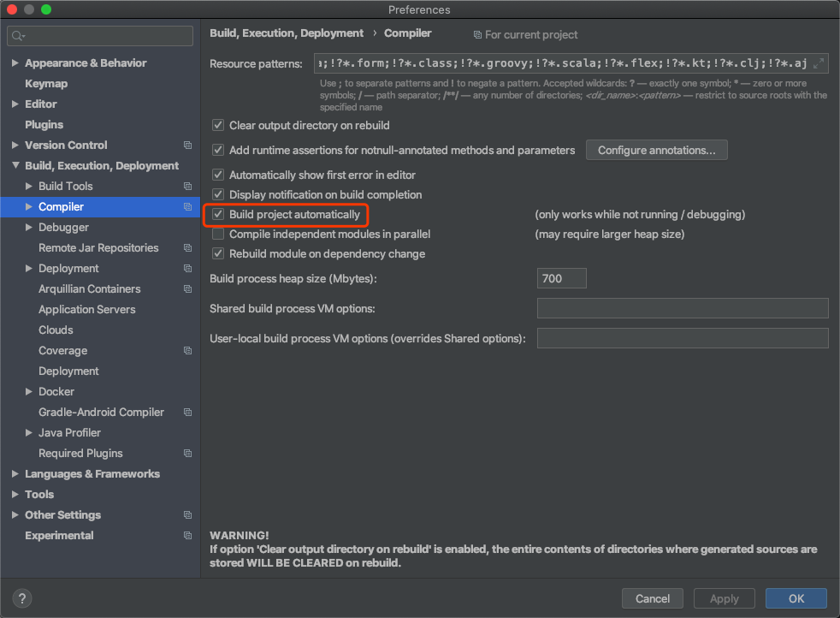Toggle Automatically show first error in editor
This screenshot has height=618, width=840.
[218, 175]
